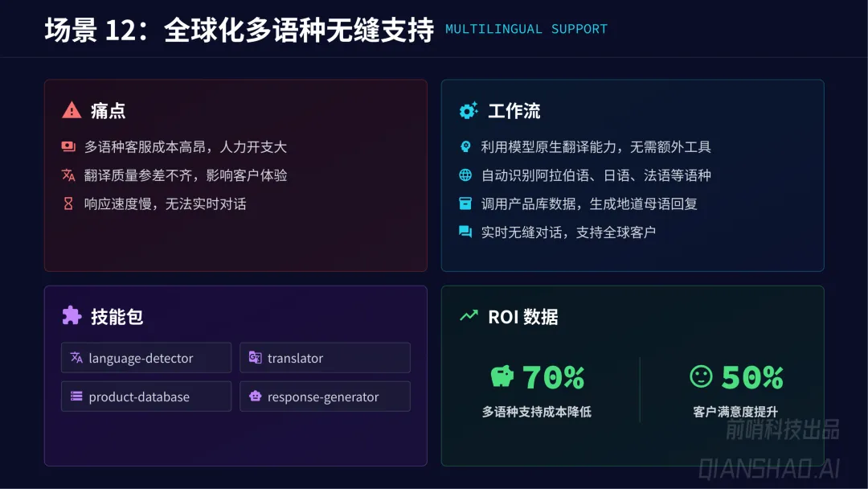
Task: Click the globe icon beside 自动识别
Action: 465,175
